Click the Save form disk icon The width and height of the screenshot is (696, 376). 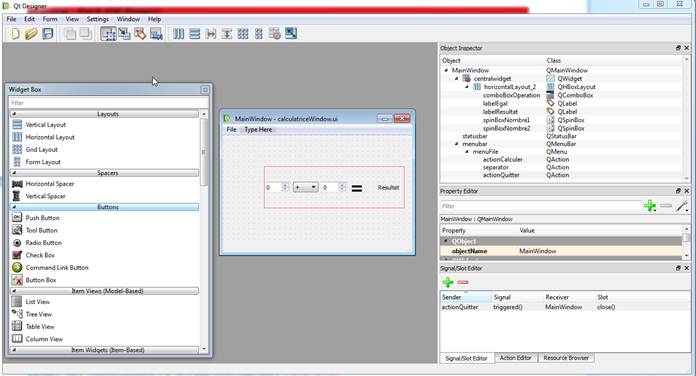[x=47, y=34]
